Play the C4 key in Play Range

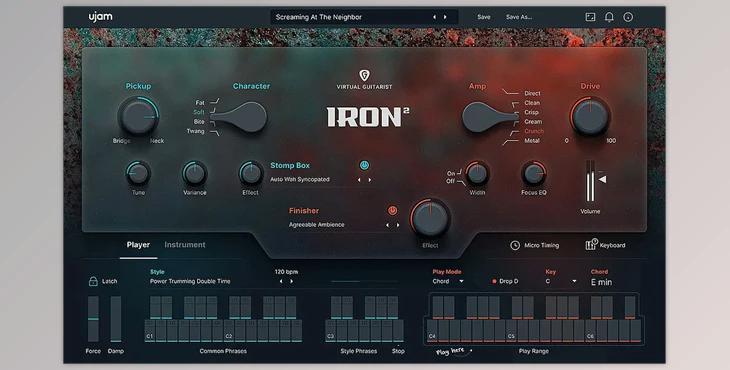point(433,331)
